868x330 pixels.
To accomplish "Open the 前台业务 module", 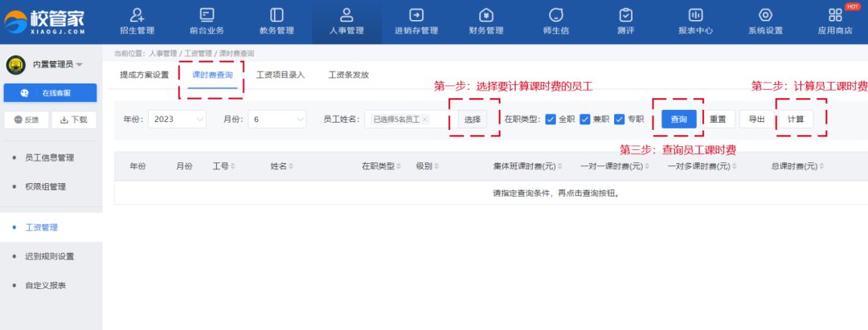I will coord(207,22).
